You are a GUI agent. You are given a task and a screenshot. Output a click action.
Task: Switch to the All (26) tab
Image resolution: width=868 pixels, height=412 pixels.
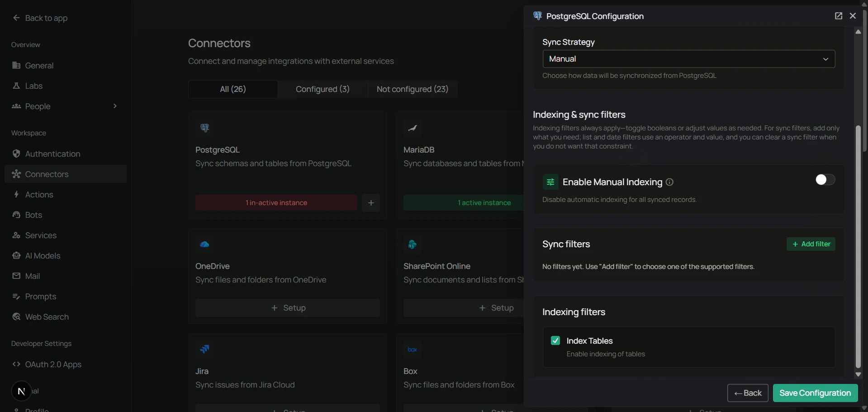233,89
